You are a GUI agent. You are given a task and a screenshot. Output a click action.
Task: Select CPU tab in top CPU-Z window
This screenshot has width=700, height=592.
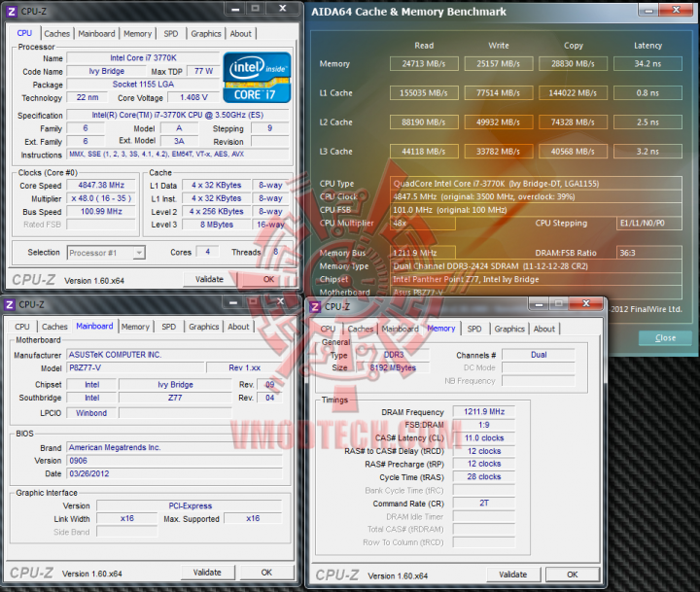point(24,33)
